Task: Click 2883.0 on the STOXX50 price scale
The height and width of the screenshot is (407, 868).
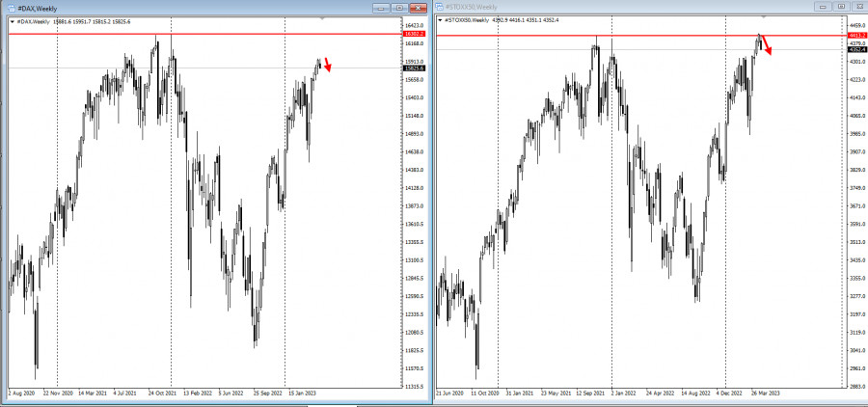Action: [x=856, y=387]
